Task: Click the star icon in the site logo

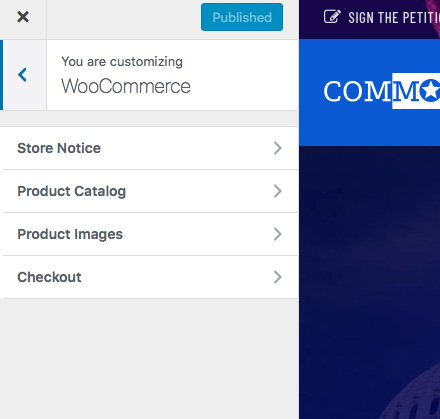Action: pyautogui.click(x=430, y=90)
